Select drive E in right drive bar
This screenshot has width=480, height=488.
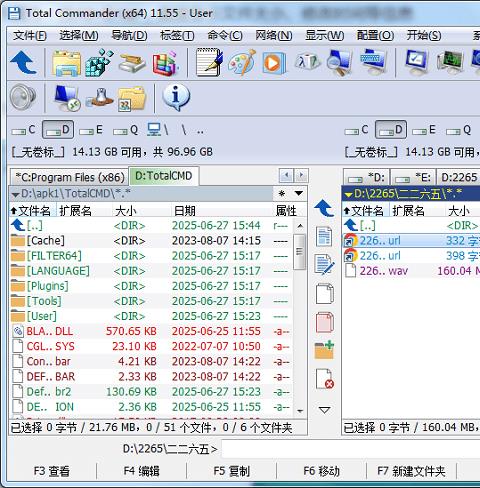click(424, 130)
